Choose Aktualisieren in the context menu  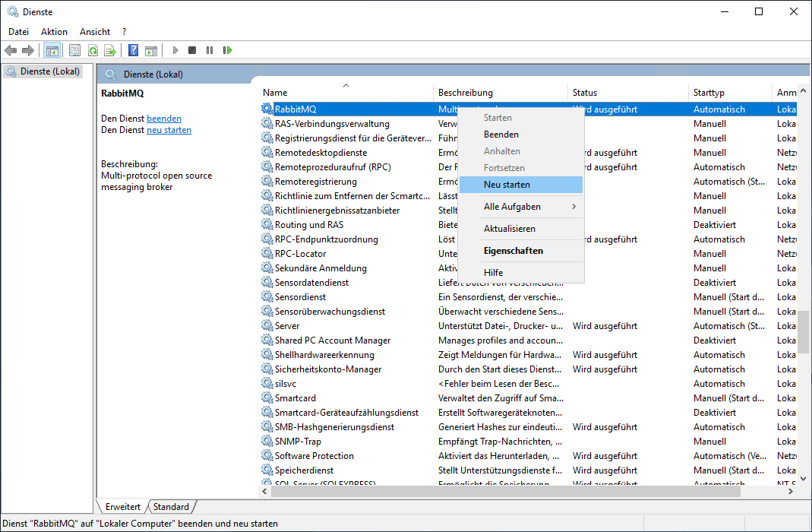(x=522, y=229)
